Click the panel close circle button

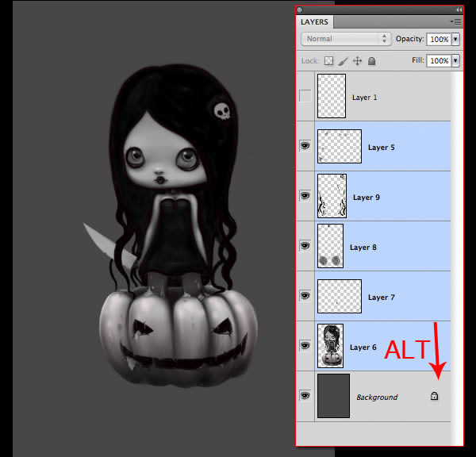point(300,10)
